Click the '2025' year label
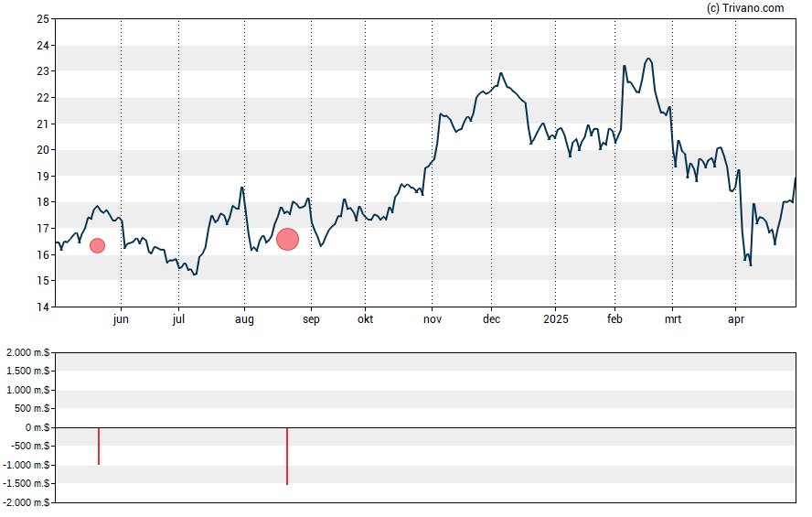Screen dimensions: 812x517 tap(556, 319)
